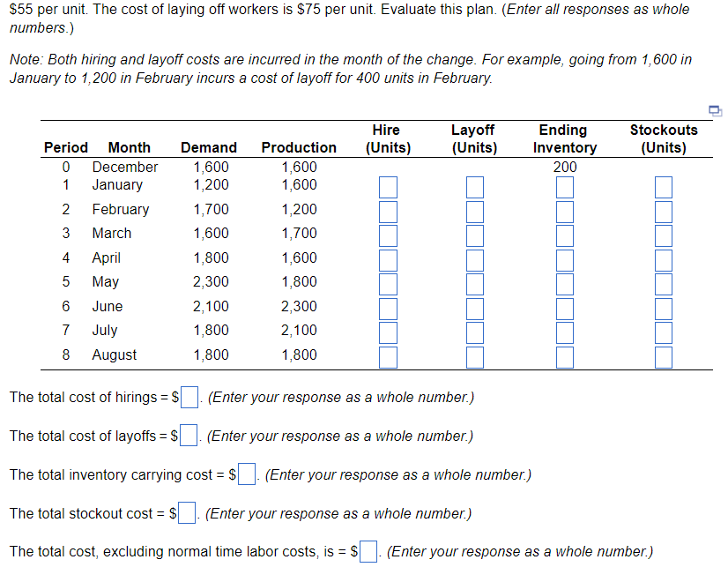The width and height of the screenshot is (728, 567).
Task: Select the March Ending Inventory cell
Action: tap(563, 235)
